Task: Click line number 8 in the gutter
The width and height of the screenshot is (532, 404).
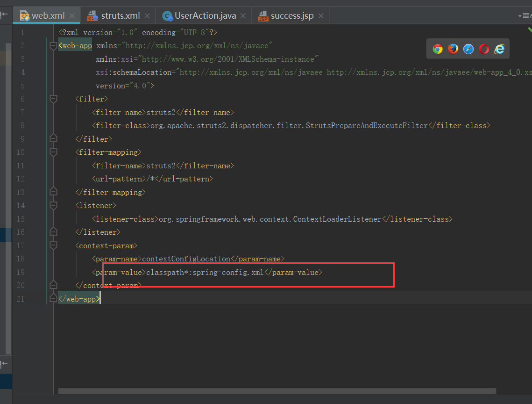Action: click(22, 126)
